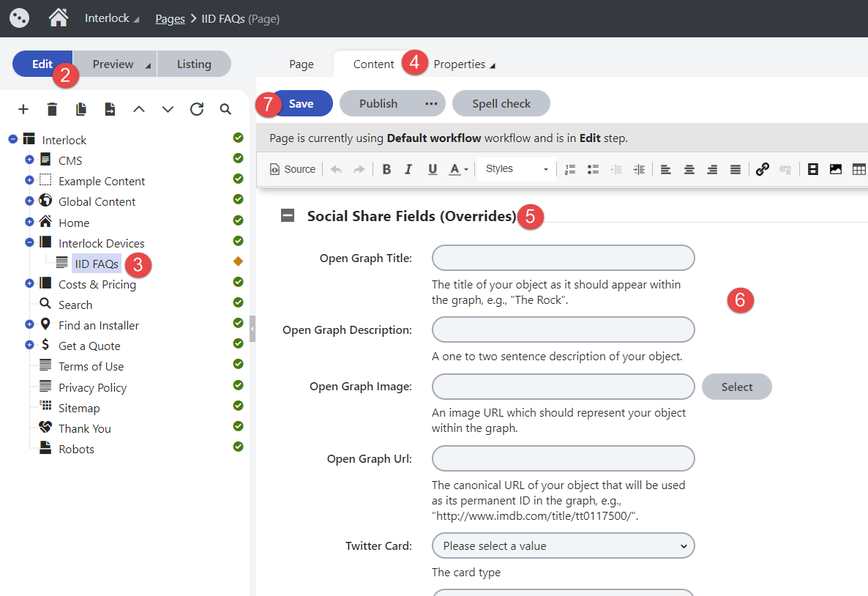Image resolution: width=868 pixels, height=596 pixels.
Task: Open the Interlock site dropdown
Action: pos(112,18)
